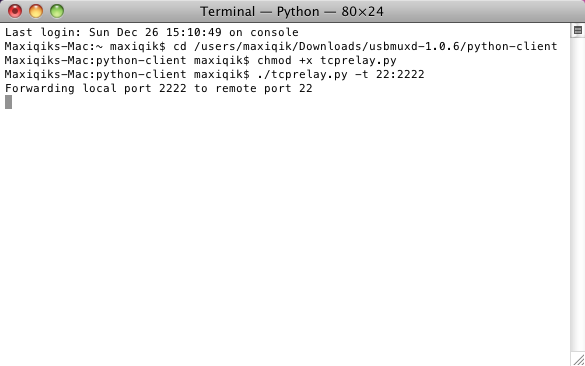Viewport: 585px width, 366px height.
Task: Click 'remote port 22' in output line
Action: (x=264, y=88)
